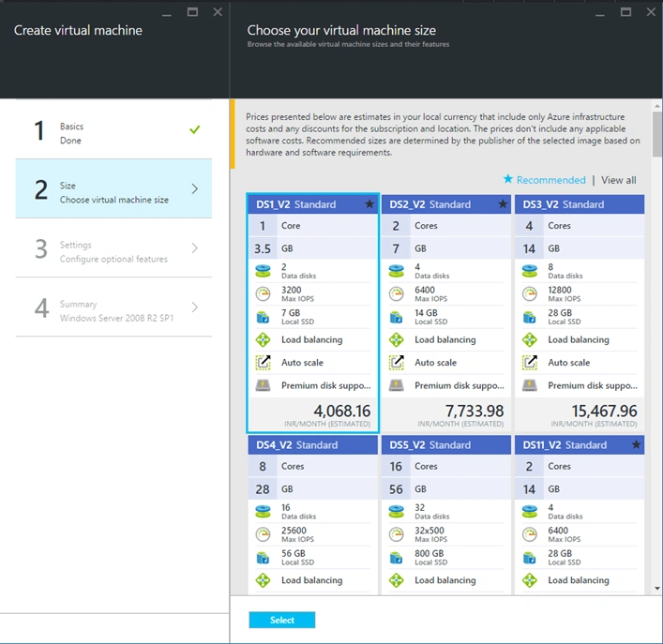The height and width of the screenshot is (644, 663).
Task: Click the Premium disk icon in DS3_V2 card
Action: (530, 385)
